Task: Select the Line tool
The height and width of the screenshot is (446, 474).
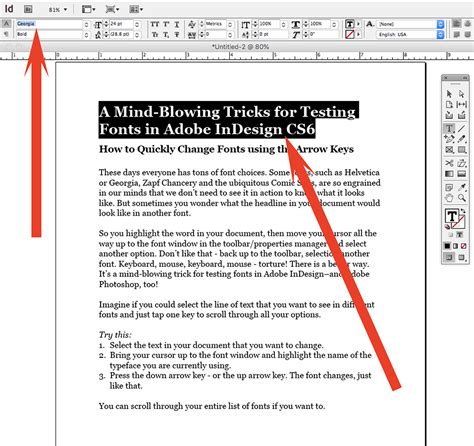Action: pos(461,128)
